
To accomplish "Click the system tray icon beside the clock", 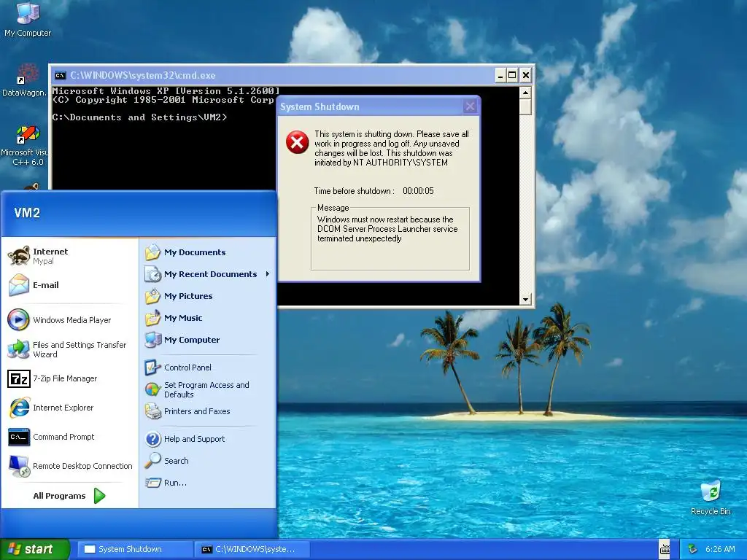I will point(693,549).
